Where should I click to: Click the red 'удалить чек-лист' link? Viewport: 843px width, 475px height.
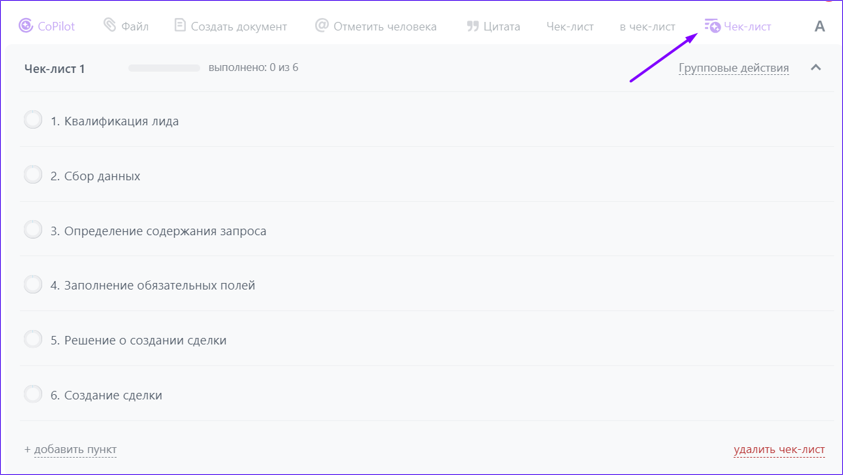(779, 450)
